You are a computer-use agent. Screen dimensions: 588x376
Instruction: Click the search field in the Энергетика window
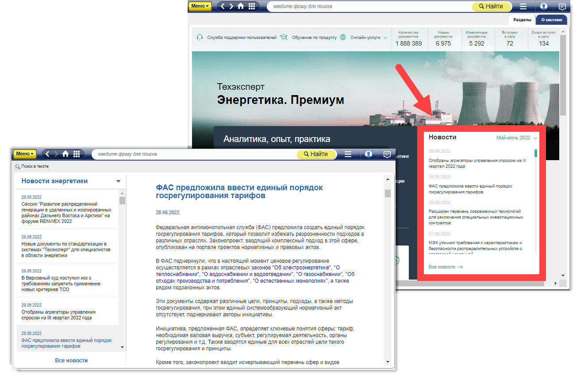pyautogui.click(x=369, y=7)
